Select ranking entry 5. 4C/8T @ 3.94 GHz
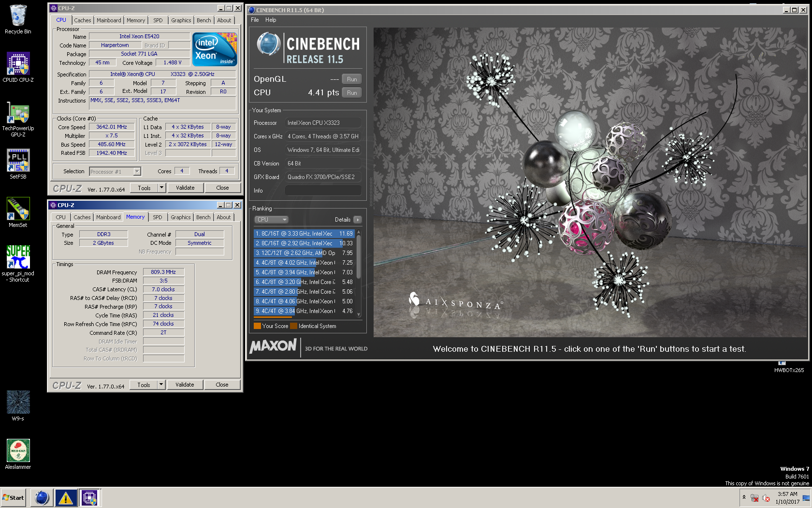Viewport: 812px width, 508px height. click(x=304, y=272)
